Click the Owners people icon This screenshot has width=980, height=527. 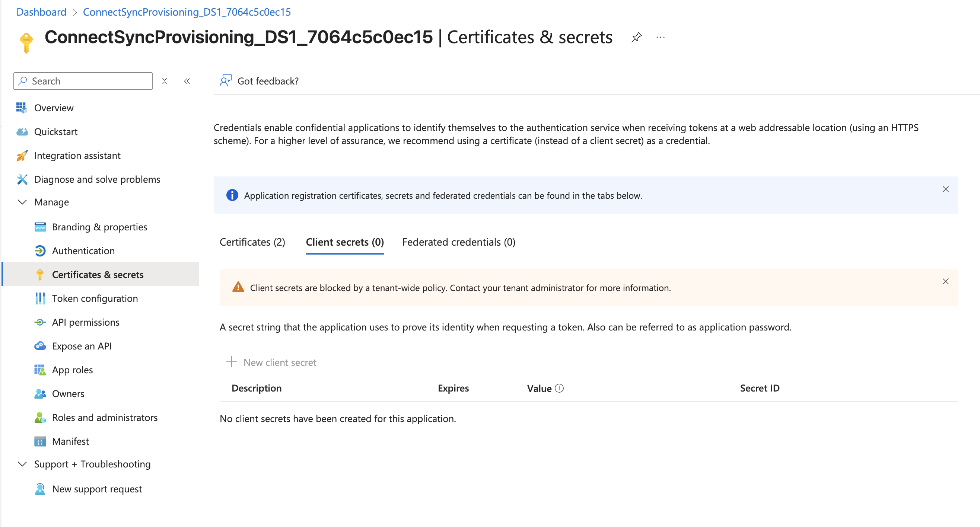click(40, 393)
